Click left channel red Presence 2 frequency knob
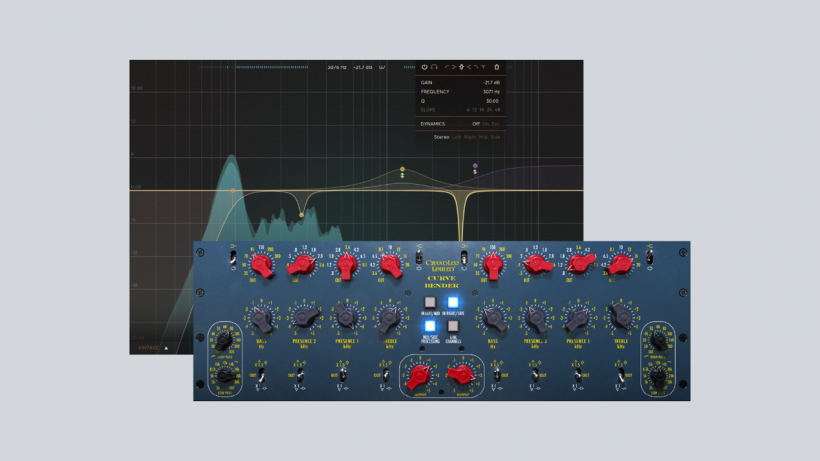 coord(303,265)
